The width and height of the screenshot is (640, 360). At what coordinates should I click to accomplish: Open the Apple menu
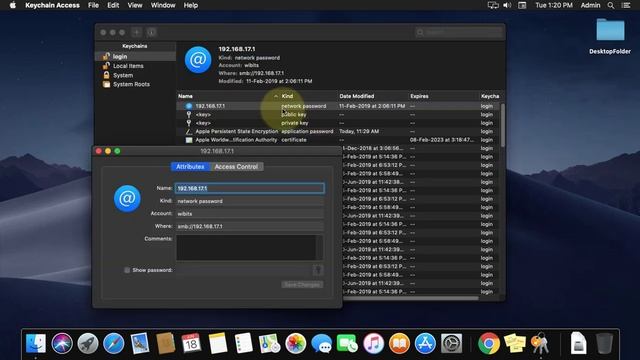coord(13,5)
